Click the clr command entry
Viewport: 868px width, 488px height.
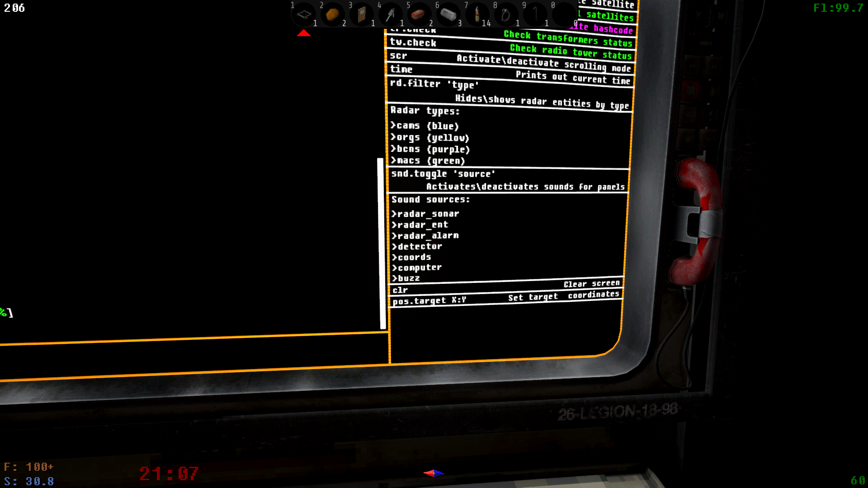[x=400, y=290]
